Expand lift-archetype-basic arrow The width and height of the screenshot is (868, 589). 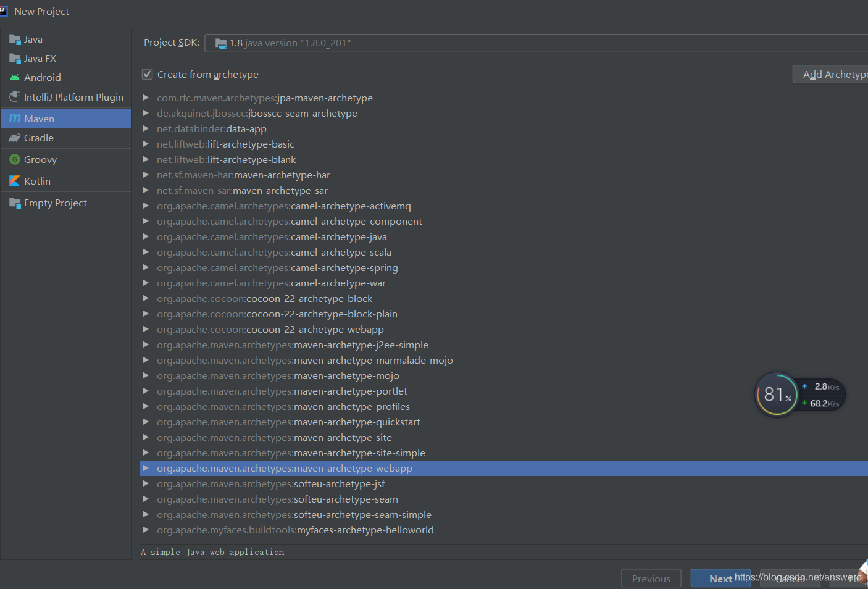pos(146,144)
